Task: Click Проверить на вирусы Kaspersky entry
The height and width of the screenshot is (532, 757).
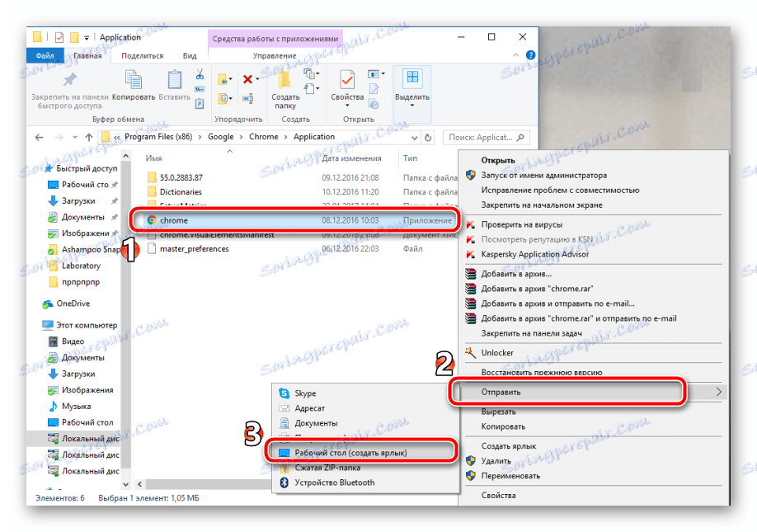Action: 593,224
